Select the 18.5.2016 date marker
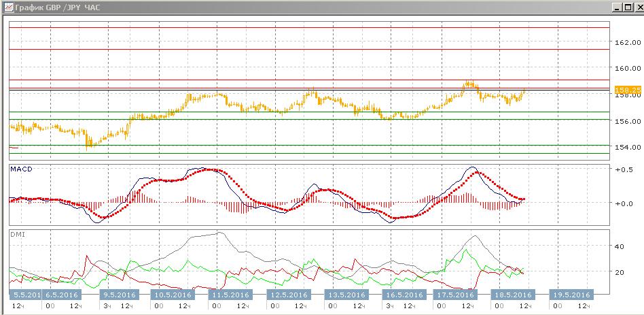 pyautogui.click(x=512, y=295)
